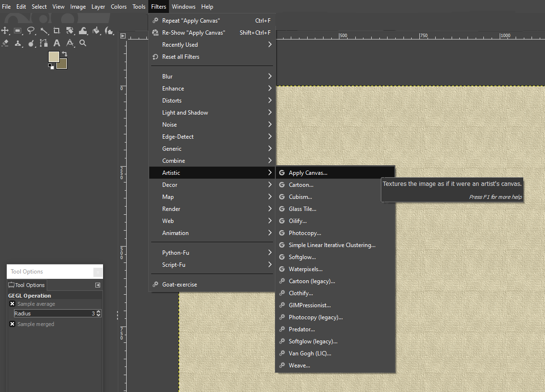Activate the Fuzzy Select magic wand

coord(44,31)
